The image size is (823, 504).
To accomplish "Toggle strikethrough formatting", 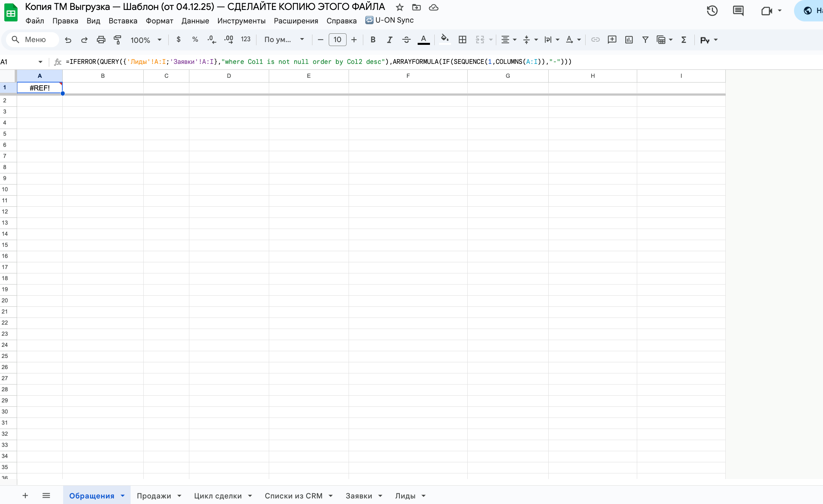I will (x=406, y=40).
